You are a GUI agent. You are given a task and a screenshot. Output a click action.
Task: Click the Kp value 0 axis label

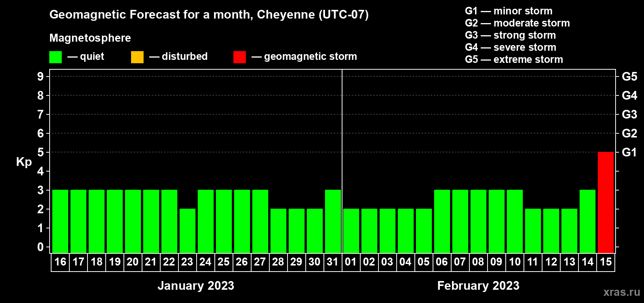tap(41, 247)
